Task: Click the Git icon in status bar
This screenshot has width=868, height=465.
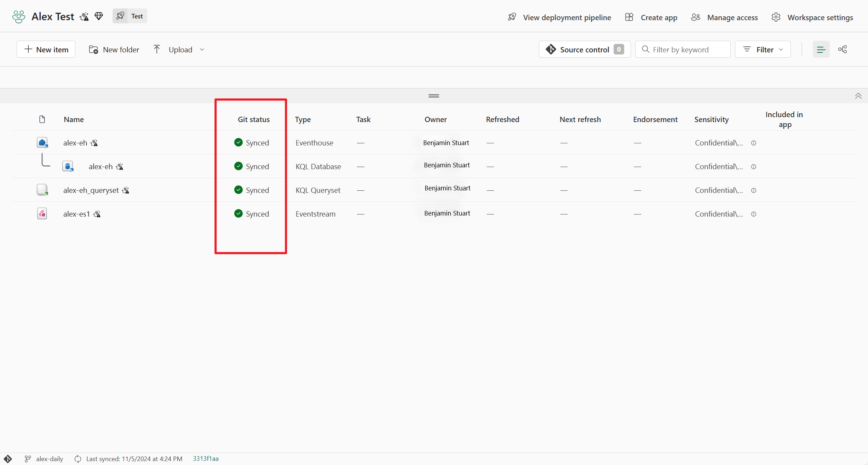Action: [x=8, y=459]
